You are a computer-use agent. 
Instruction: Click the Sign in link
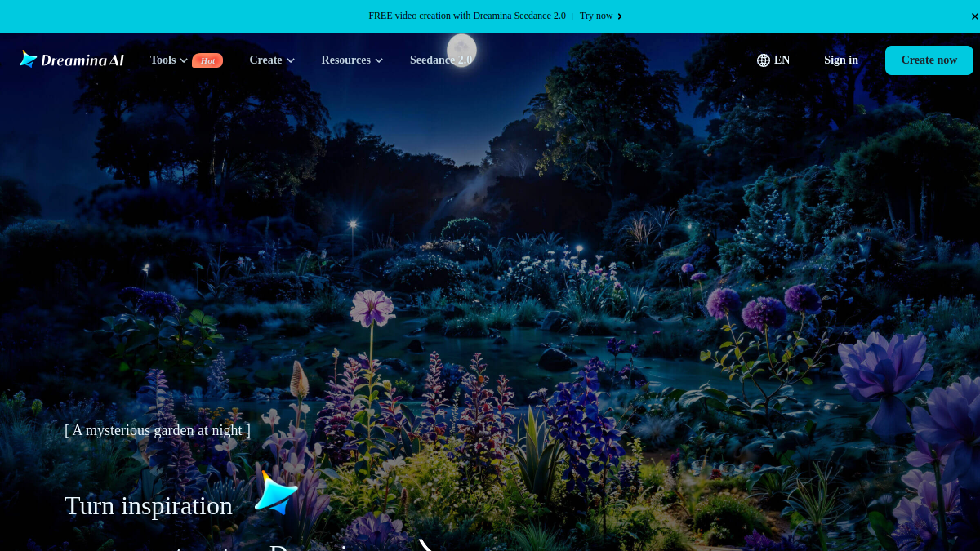pyautogui.click(x=841, y=60)
